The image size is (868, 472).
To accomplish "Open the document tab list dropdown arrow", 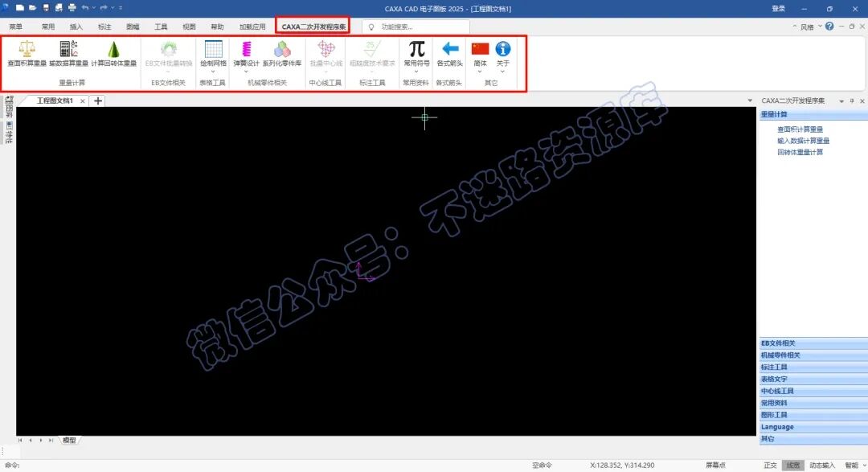I will pyautogui.click(x=750, y=101).
